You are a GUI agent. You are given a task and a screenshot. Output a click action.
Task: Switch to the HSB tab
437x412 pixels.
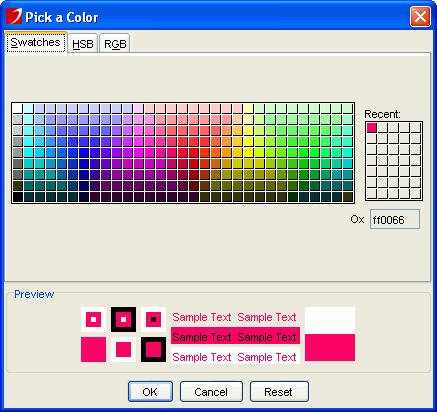coord(83,44)
